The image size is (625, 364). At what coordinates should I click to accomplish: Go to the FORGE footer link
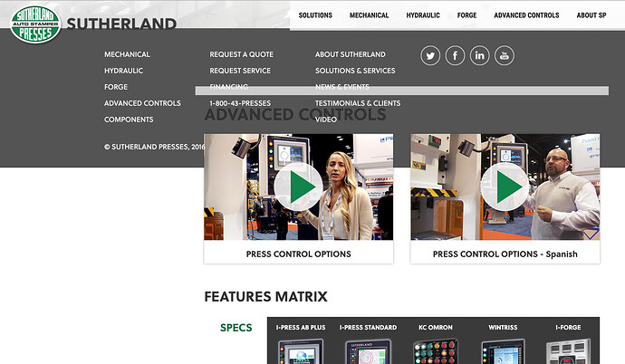[116, 87]
